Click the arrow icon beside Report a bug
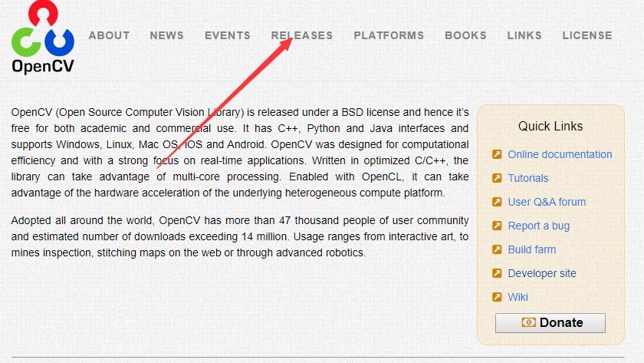644x363 pixels. tap(497, 226)
